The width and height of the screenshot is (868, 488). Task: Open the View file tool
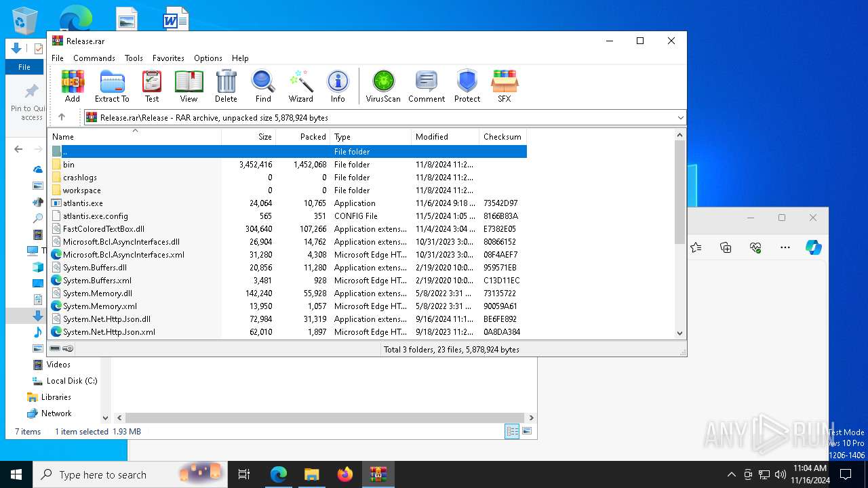[x=189, y=86]
